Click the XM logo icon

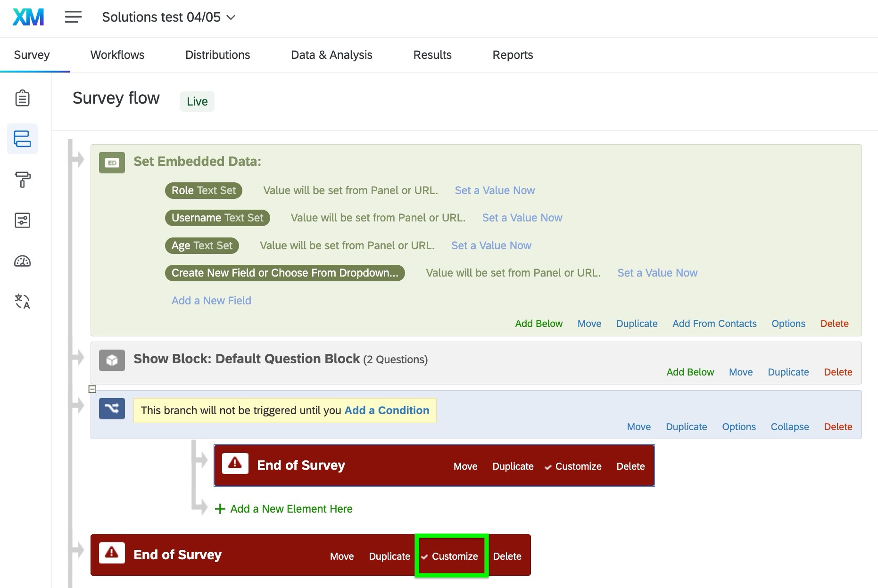pyautogui.click(x=28, y=17)
